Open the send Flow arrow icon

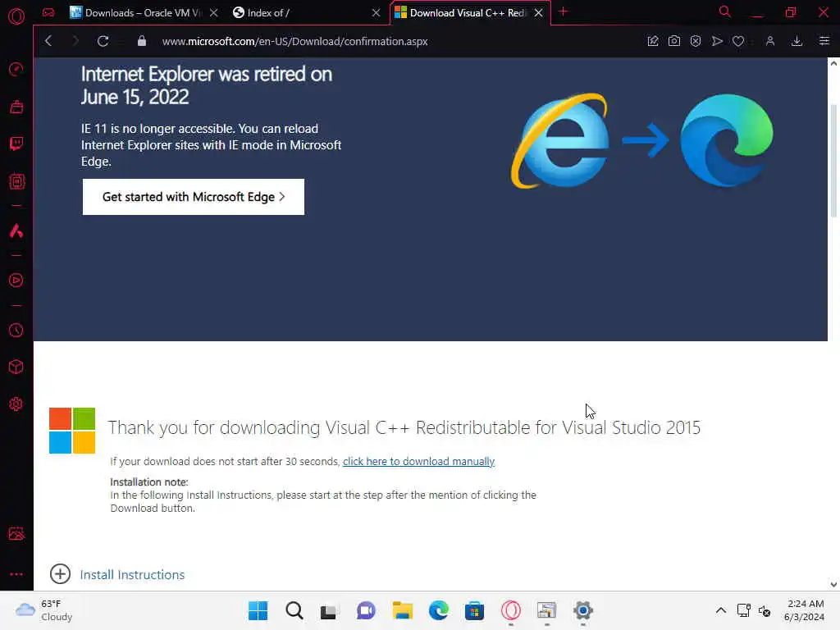coord(717,41)
